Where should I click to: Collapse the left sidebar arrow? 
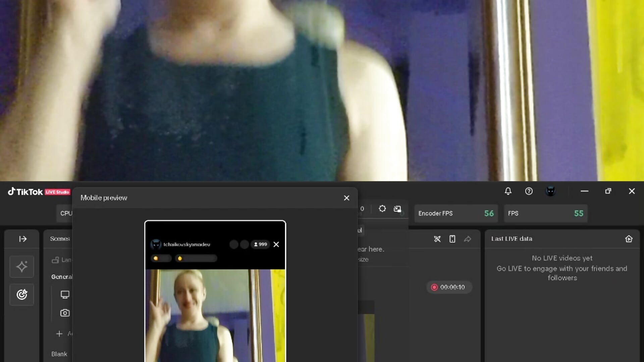point(23,239)
